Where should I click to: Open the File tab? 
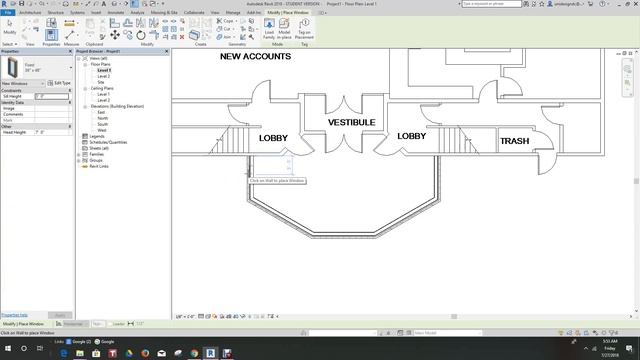(8, 13)
